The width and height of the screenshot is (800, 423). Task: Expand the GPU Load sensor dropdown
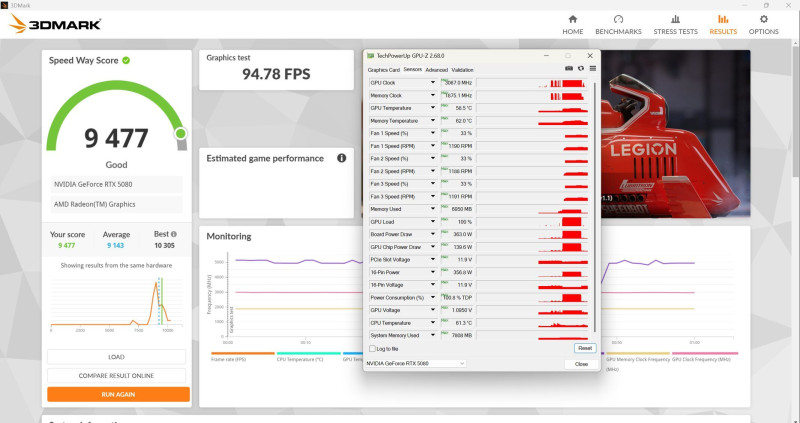433,221
